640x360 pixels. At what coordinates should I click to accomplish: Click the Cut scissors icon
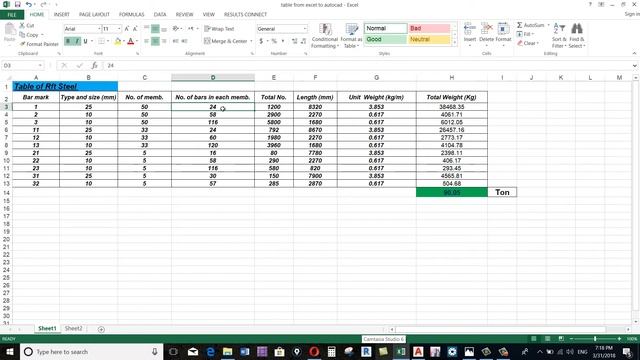pyautogui.click(x=22, y=25)
